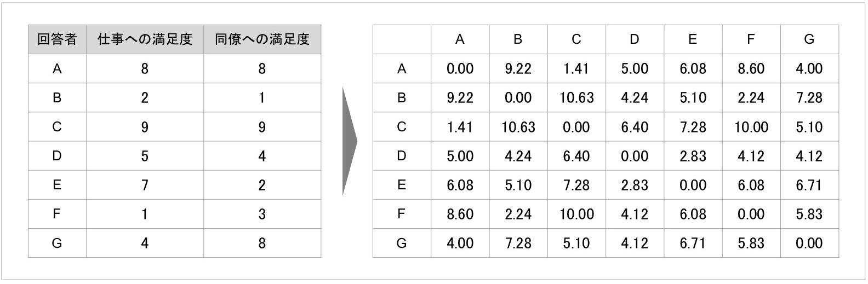Click the 10.00 cell in row C
This screenshot has width=868, height=284.
click(751, 127)
